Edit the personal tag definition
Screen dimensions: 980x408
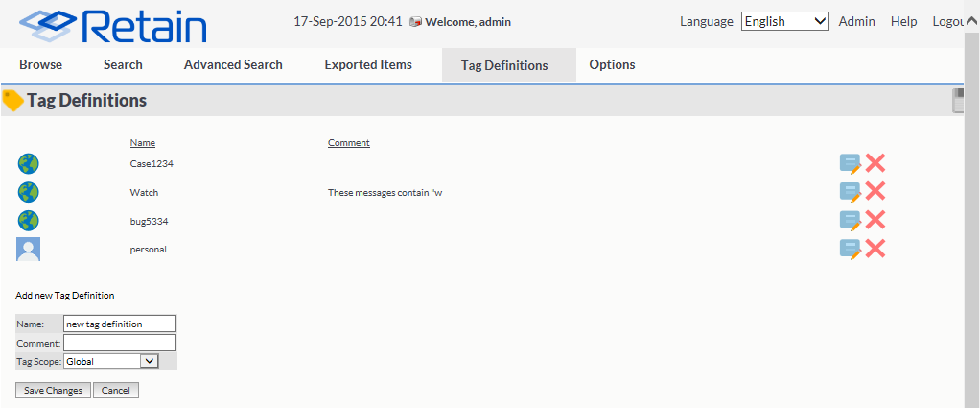(x=850, y=250)
